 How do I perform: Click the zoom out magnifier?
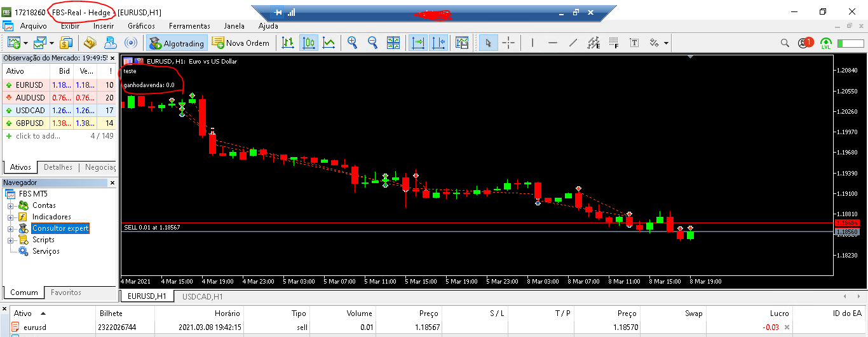click(373, 43)
